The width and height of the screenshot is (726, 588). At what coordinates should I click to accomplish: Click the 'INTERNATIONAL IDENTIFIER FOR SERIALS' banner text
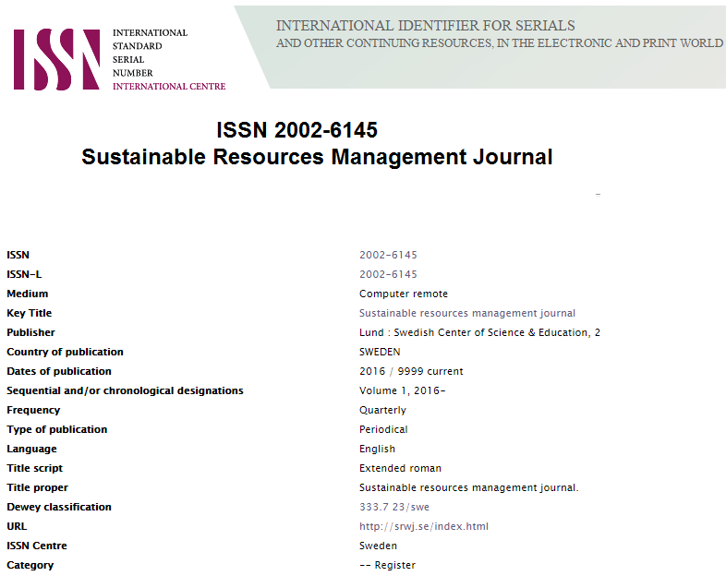[x=426, y=26]
